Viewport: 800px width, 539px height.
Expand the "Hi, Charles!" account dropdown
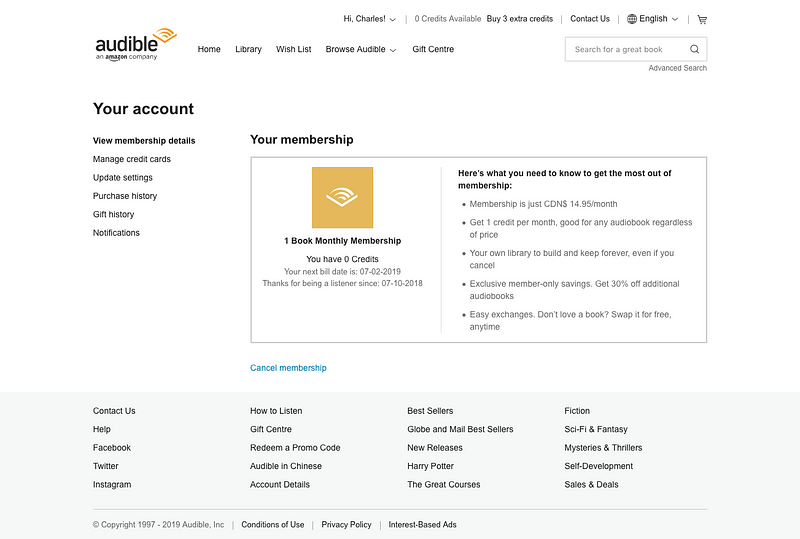tap(369, 19)
